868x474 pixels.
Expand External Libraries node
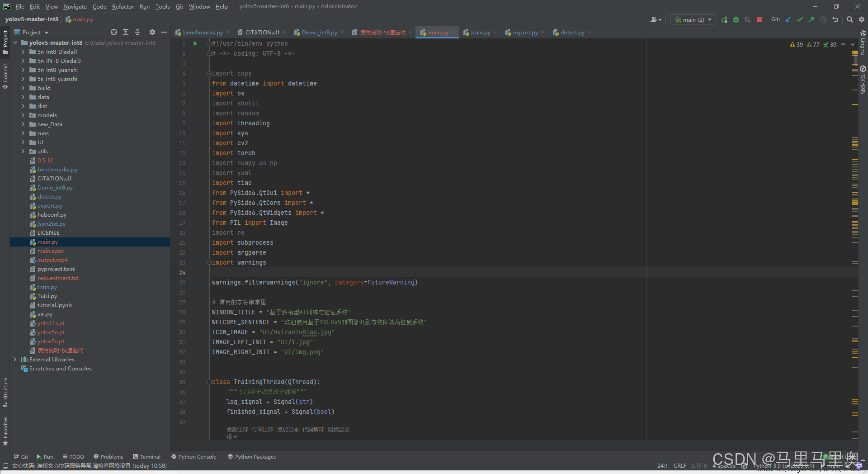coord(15,359)
